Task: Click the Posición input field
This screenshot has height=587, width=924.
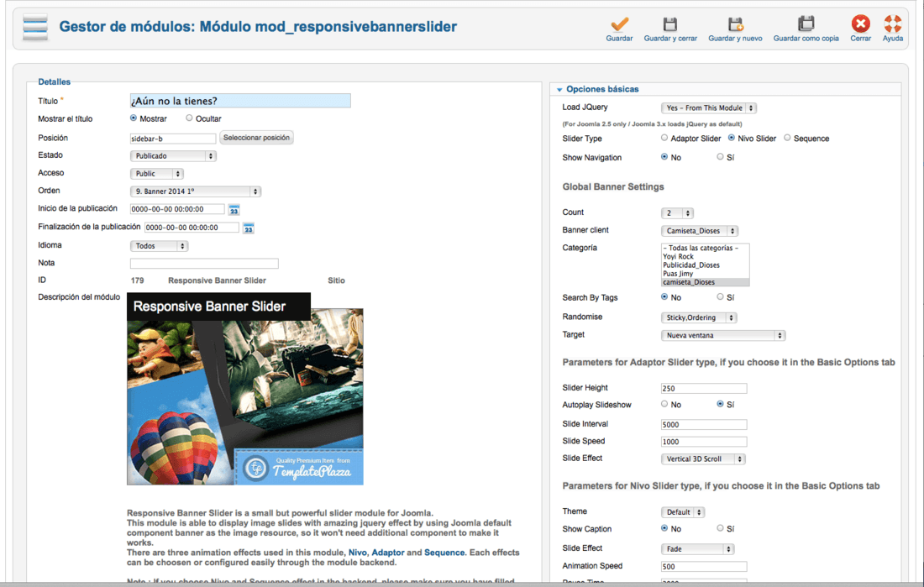Action: point(173,139)
